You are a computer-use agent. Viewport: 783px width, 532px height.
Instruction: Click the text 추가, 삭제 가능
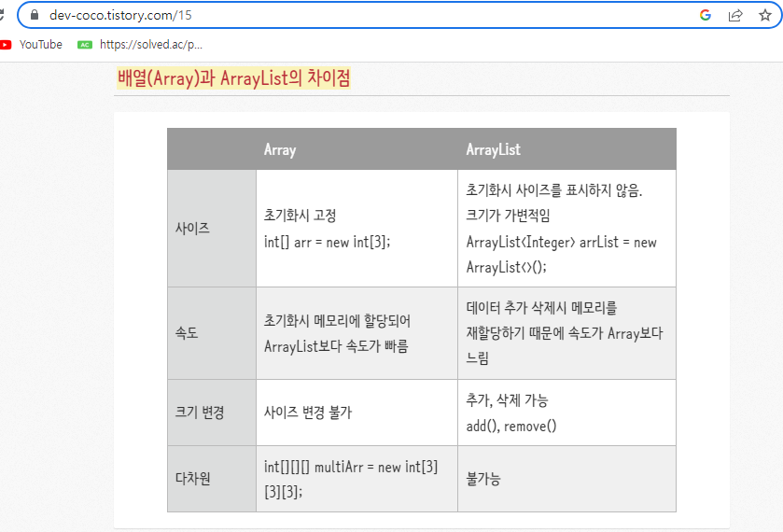tap(508, 399)
